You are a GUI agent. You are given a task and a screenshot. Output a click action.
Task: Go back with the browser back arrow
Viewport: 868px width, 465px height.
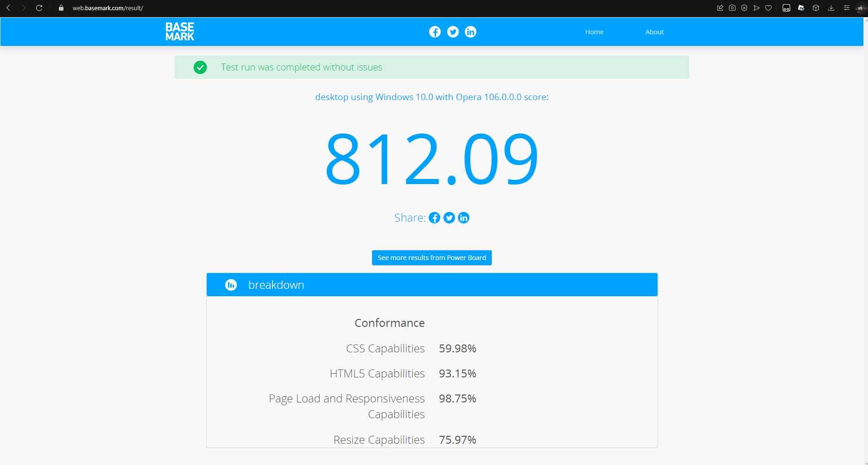pyautogui.click(x=8, y=8)
